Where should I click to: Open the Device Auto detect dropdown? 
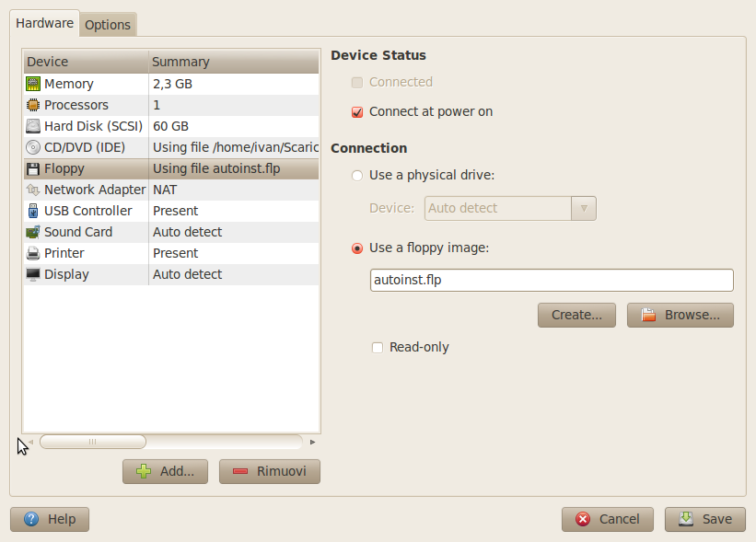pos(510,208)
